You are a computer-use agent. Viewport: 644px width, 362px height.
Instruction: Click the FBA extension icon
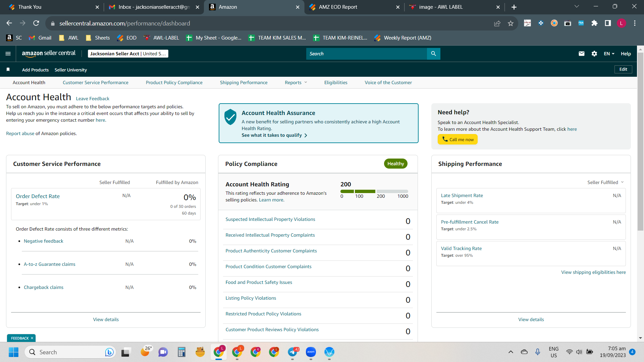[x=581, y=23]
